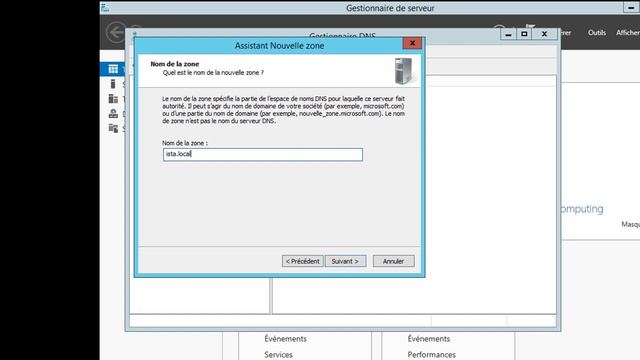Viewport: 640px width, 360px height.
Task: Click the Suivant button in the wizard
Action: pos(345,261)
